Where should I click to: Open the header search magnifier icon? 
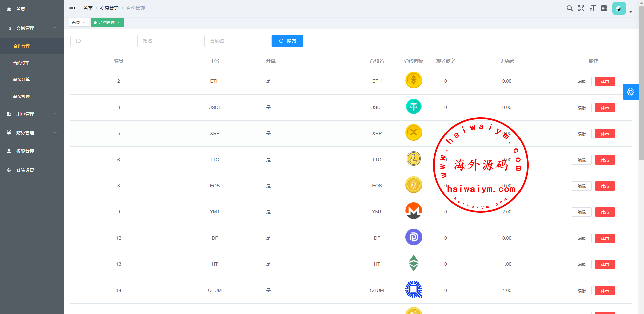click(569, 8)
